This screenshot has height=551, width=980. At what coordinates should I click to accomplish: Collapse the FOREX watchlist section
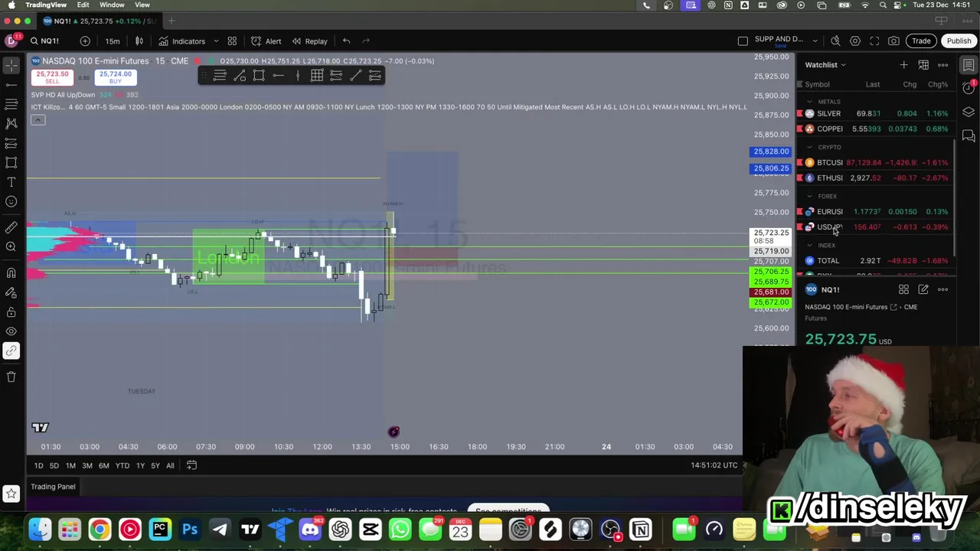coord(810,196)
